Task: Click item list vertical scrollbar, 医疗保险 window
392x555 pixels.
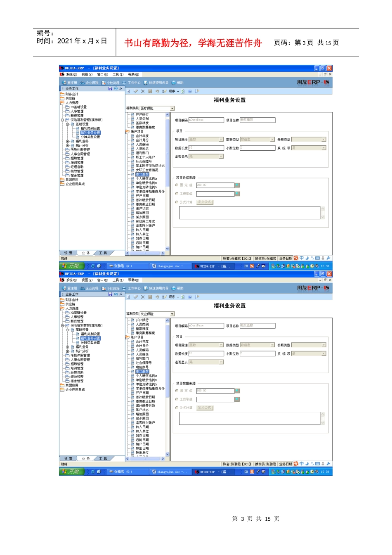Action: [168, 182]
